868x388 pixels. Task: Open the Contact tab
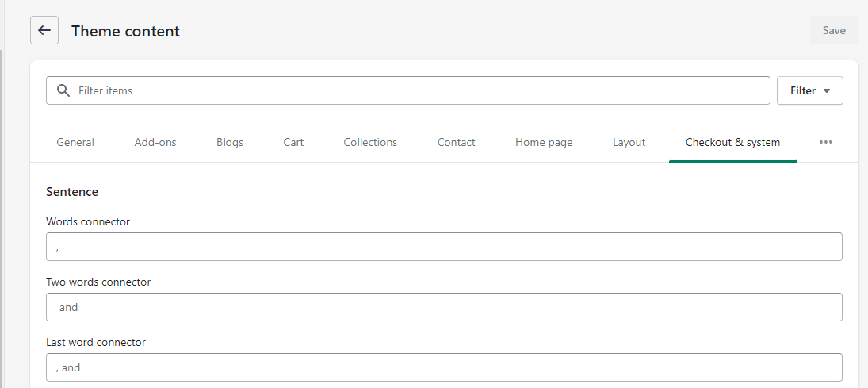(456, 143)
